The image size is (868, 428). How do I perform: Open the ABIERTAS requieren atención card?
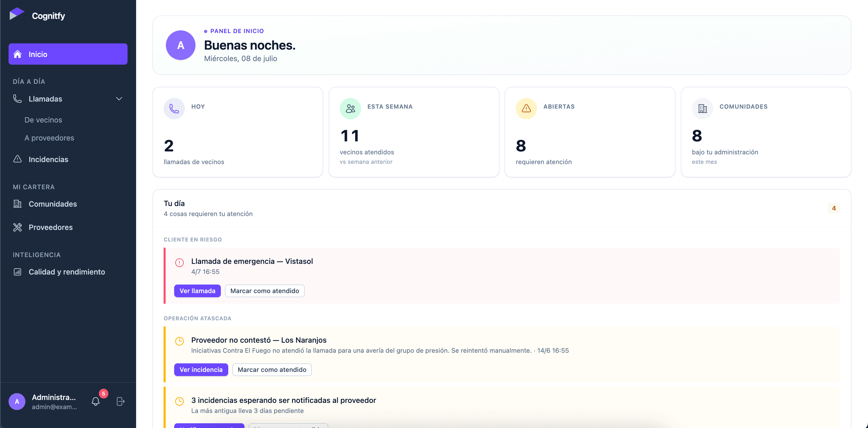590,132
